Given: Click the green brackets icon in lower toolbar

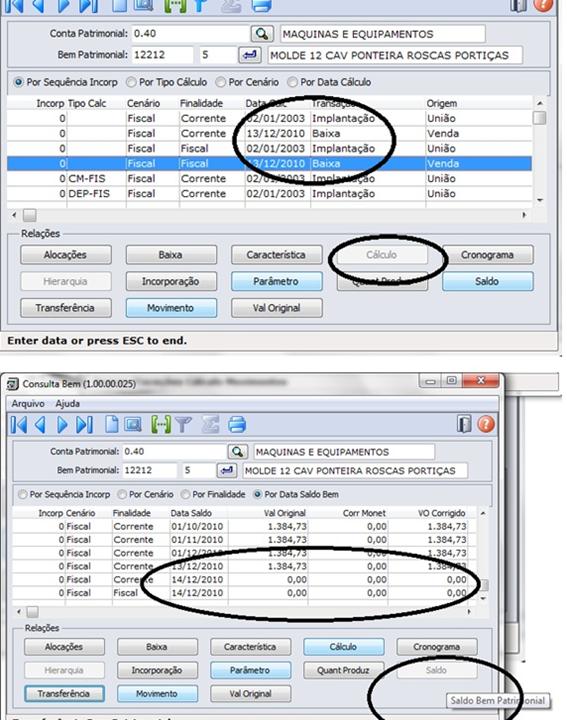Looking at the screenshot, I should point(161,424).
